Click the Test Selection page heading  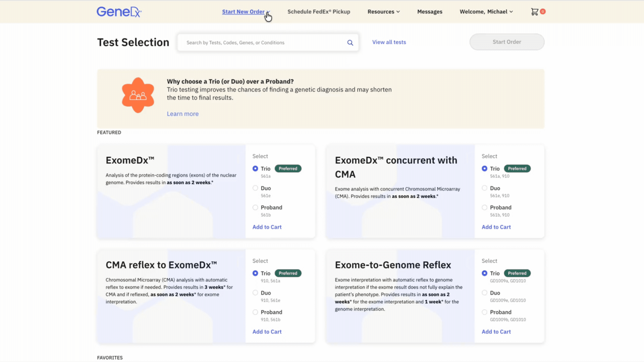point(133,42)
